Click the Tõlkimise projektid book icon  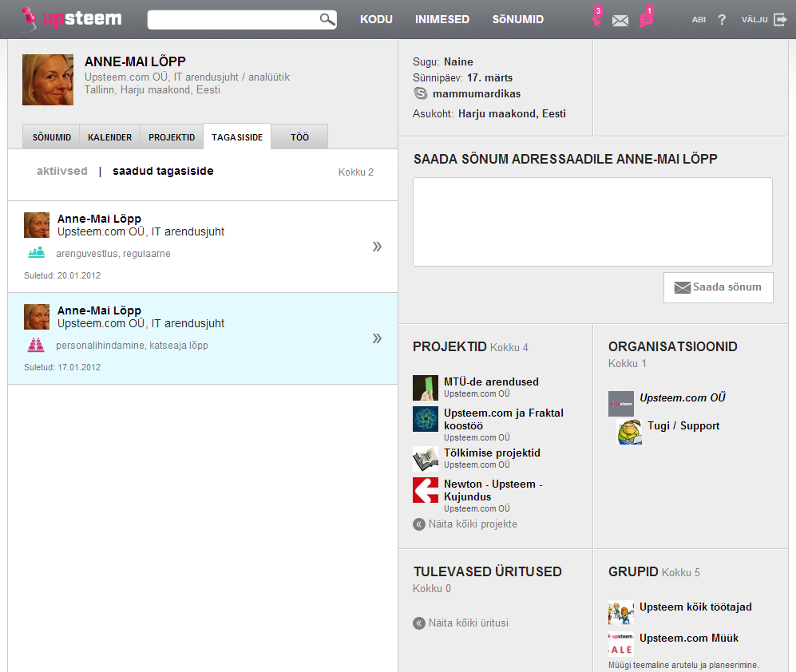tap(426, 459)
